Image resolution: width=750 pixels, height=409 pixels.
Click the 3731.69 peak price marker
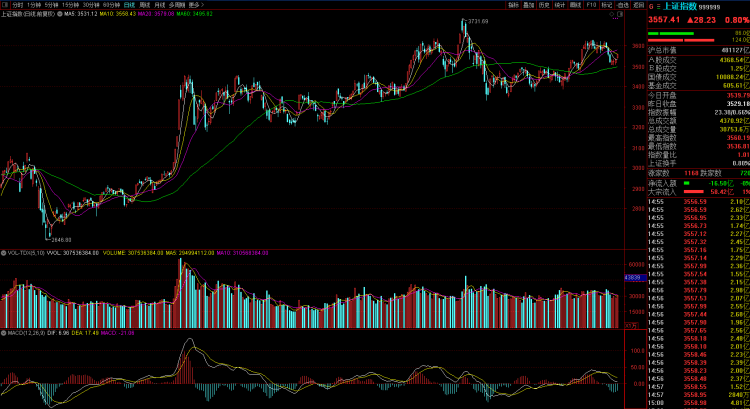[x=477, y=20]
